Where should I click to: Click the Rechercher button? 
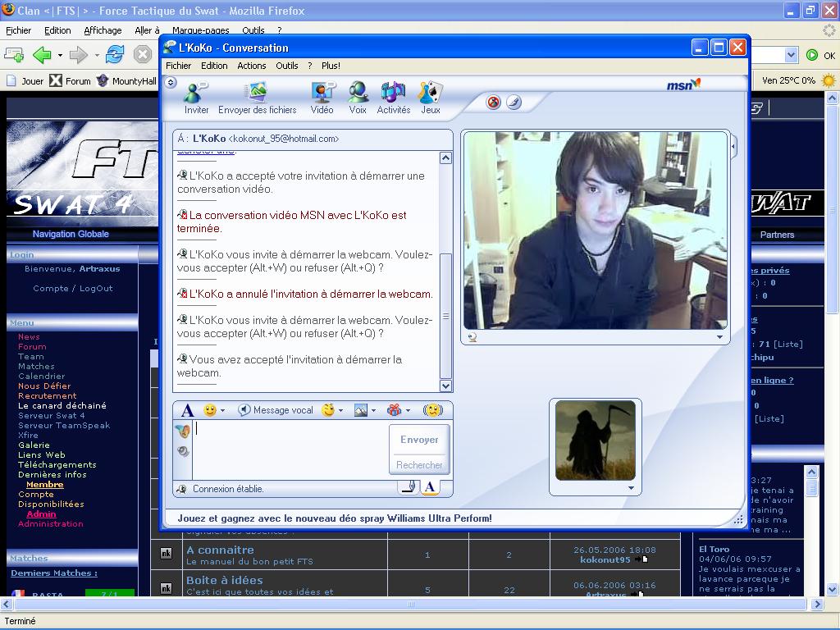pyautogui.click(x=419, y=465)
